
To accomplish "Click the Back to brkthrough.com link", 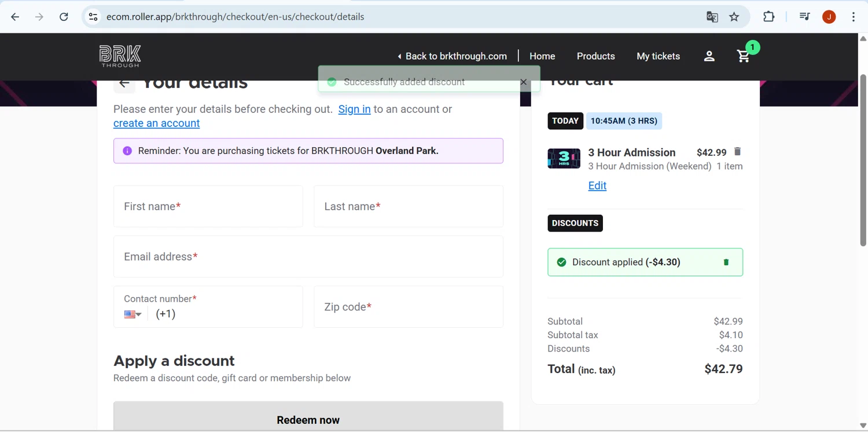I will click(x=452, y=56).
